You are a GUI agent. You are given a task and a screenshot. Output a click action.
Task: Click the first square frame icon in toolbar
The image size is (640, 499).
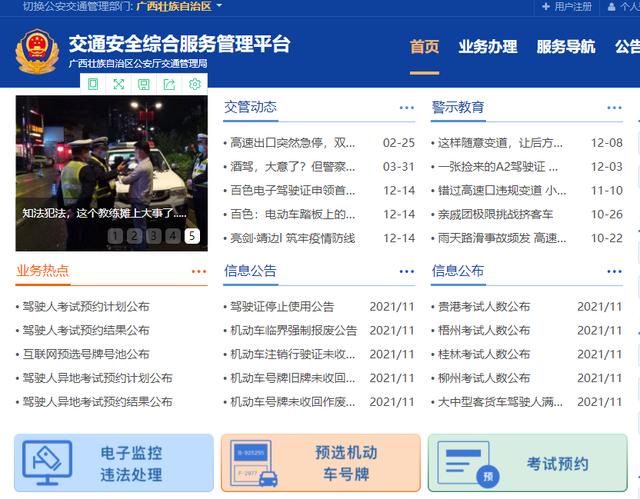point(93,84)
